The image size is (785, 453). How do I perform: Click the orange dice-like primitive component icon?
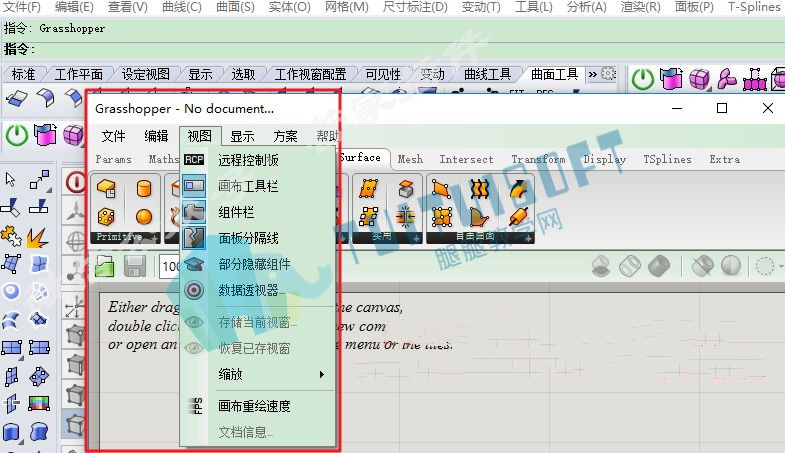[106, 217]
